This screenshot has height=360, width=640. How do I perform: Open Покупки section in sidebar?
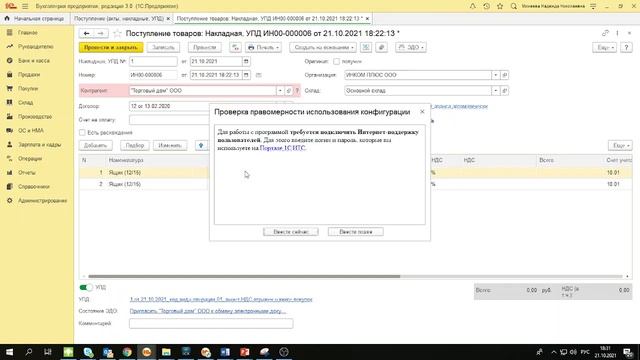point(28,89)
